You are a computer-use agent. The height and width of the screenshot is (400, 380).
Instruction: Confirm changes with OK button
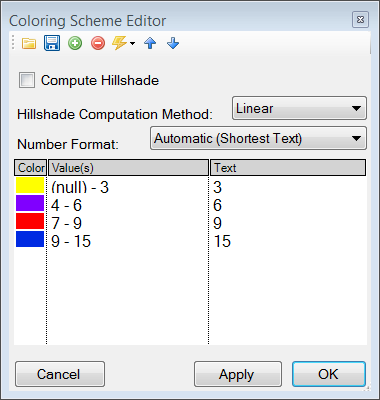pyautogui.click(x=329, y=374)
